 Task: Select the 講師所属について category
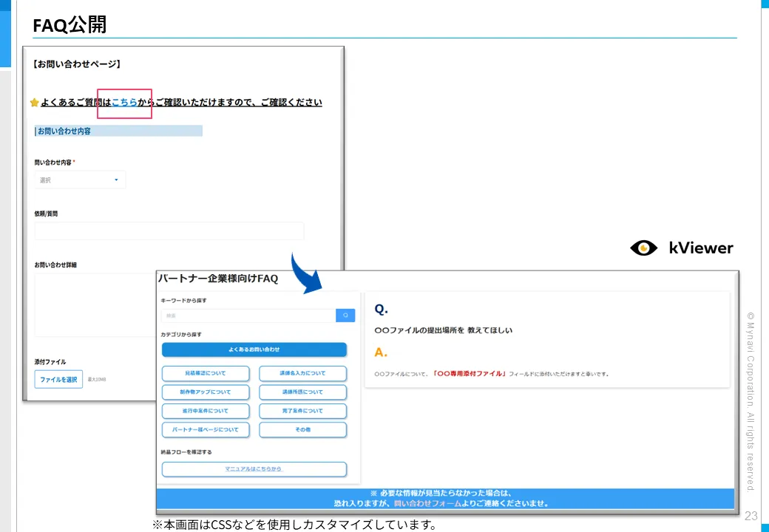302,392
